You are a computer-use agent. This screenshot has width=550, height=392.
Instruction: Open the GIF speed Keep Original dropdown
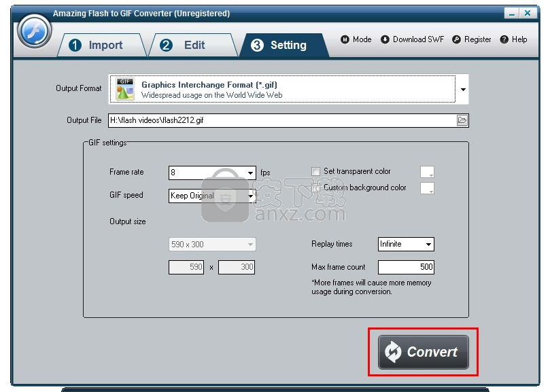click(x=212, y=196)
